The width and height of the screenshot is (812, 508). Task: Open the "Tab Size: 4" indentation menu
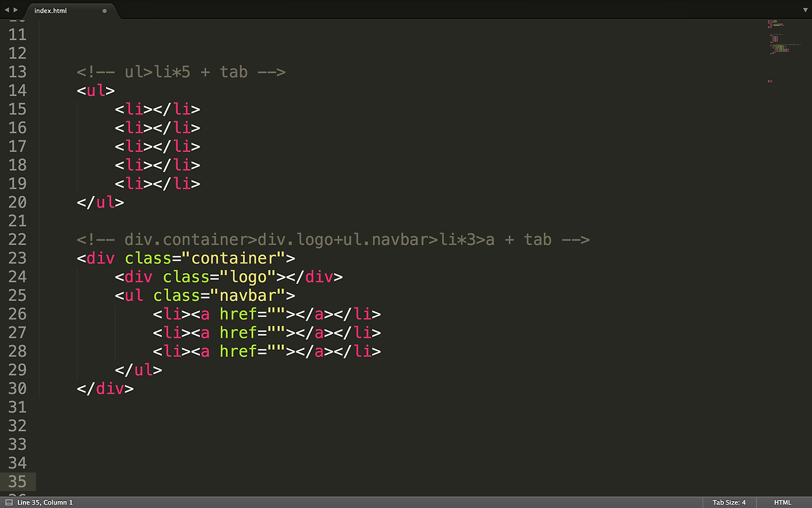(x=729, y=502)
